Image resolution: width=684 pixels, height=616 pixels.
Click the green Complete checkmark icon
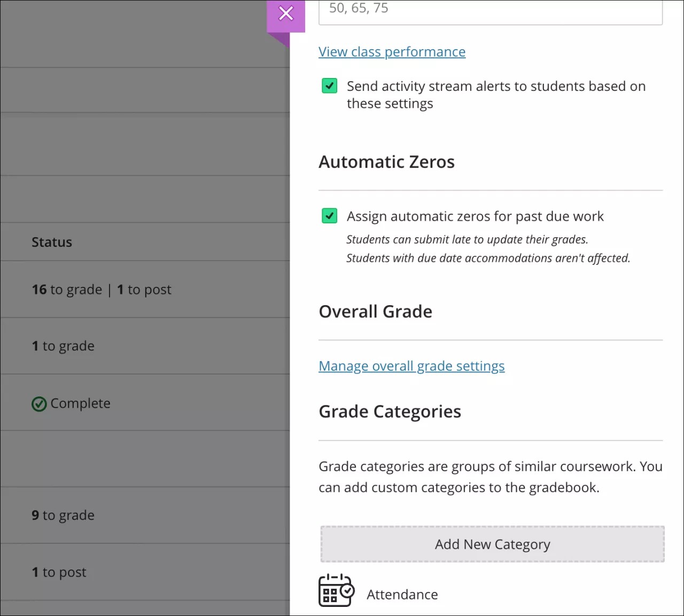[x=38, y=404]
